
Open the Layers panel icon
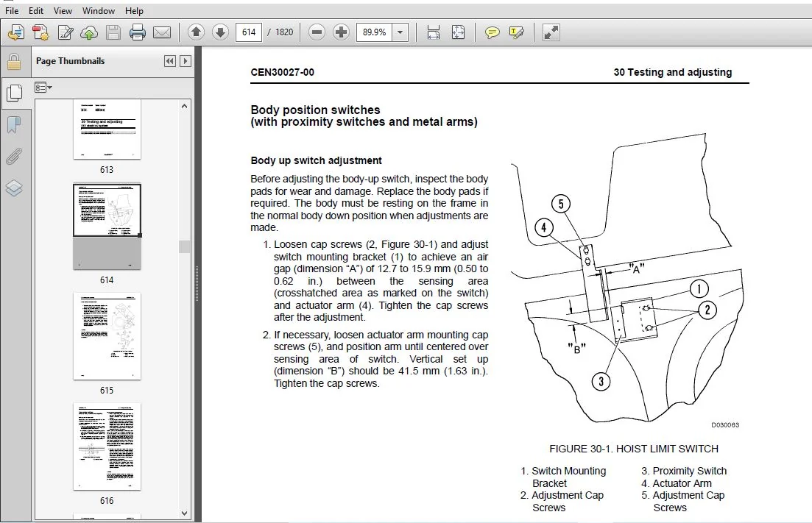point(14,188)
